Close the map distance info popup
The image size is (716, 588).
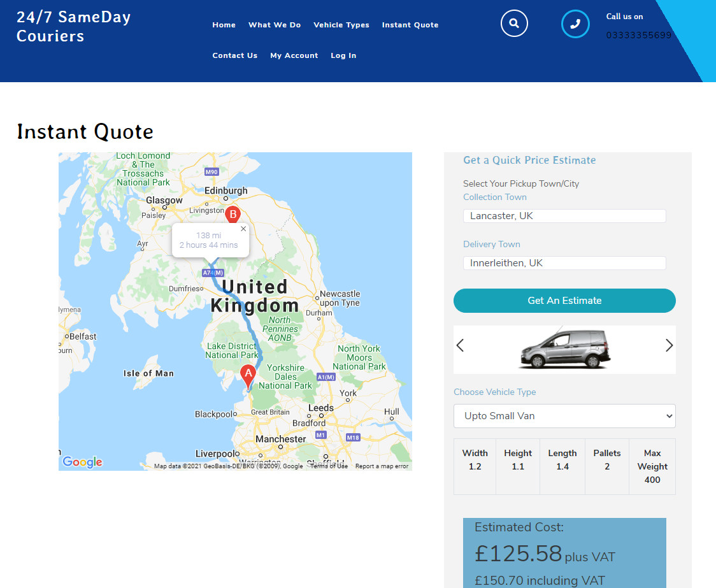click(x=243, y=229)
